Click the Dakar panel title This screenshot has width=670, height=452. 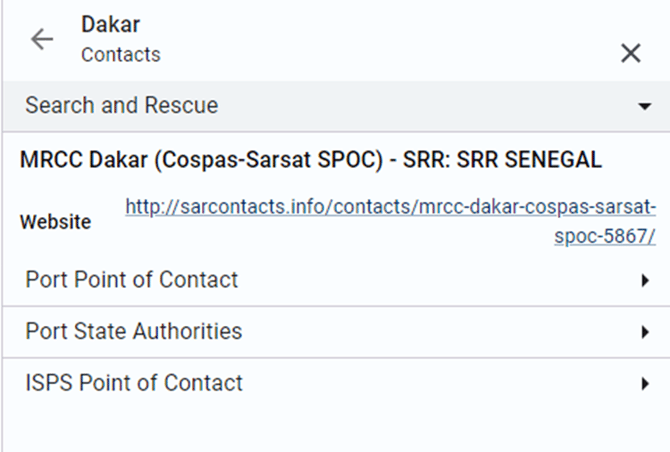point(109,24)
